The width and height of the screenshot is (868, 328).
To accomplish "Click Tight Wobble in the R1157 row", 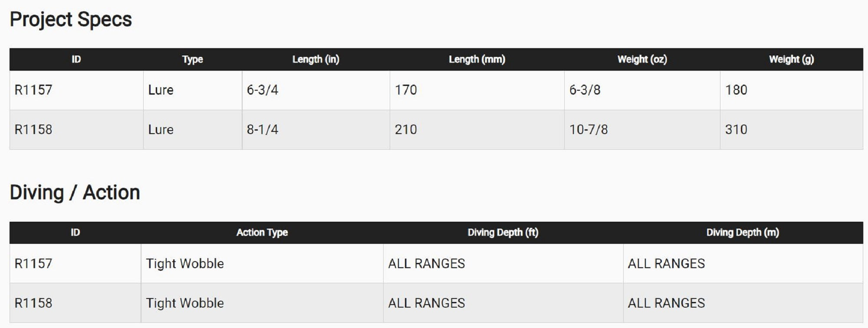I will pyautogui.click(x=185, y=264).
